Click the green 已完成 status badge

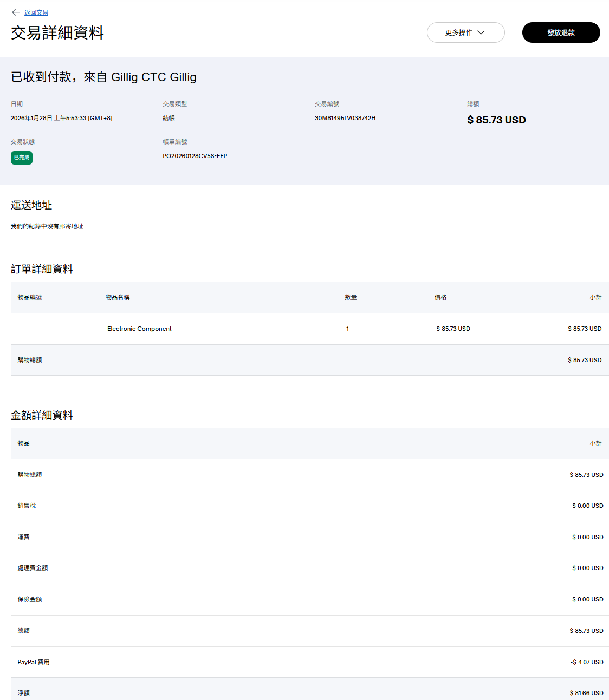22,158
